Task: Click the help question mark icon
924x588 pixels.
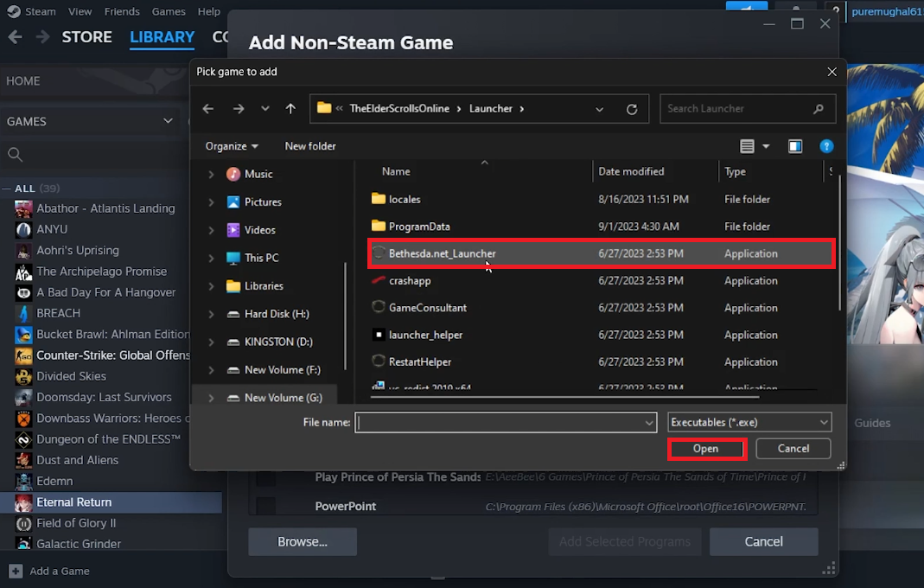Action: tap(826, 146)
